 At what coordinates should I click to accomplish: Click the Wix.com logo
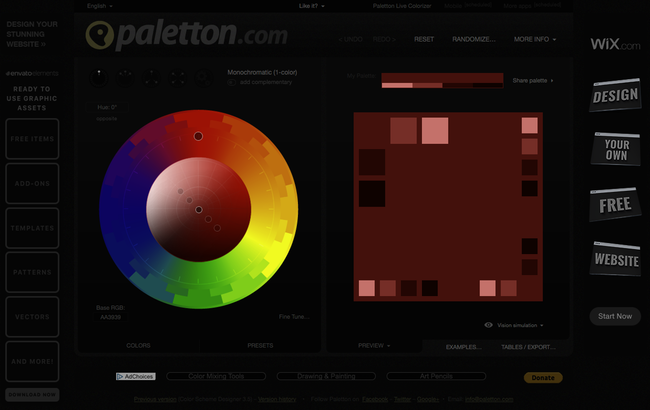coord(615,44)
